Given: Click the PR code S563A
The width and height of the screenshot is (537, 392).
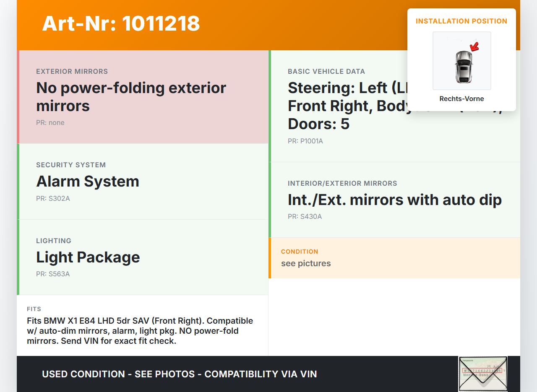Looking at the screenshot, I should (x=53, y=274).
